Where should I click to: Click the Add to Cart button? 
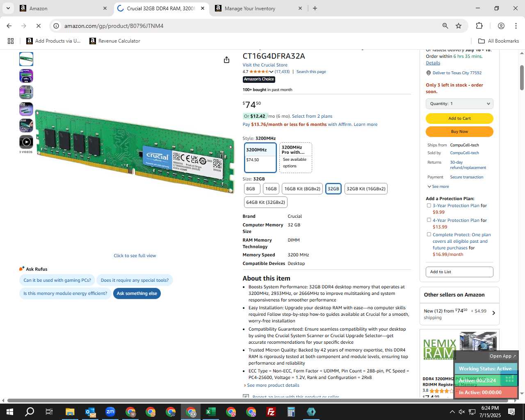[x=459, y=119]
